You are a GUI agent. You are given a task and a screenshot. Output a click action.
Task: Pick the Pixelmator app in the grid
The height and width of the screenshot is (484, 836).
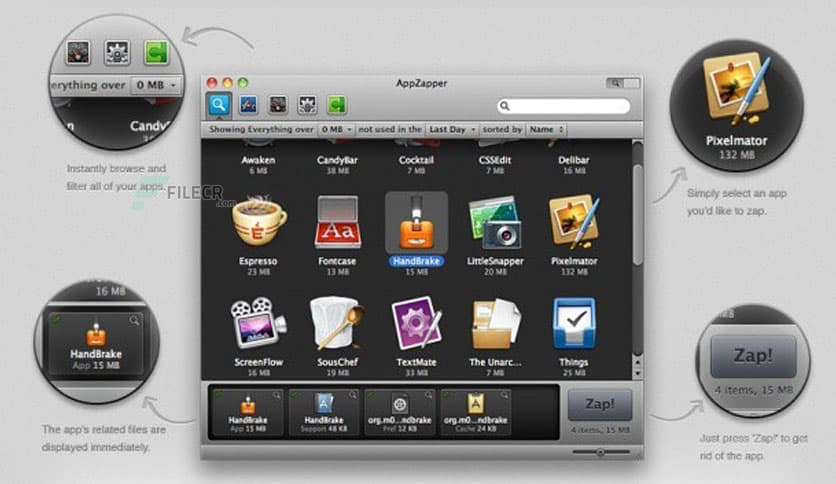(x=572, y=222)
